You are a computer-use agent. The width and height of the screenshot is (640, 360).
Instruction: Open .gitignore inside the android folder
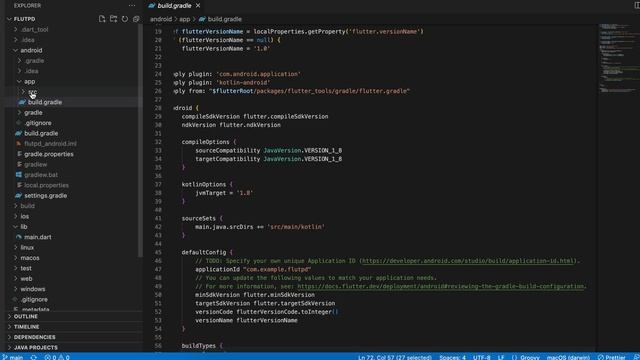tap(38, 123)
